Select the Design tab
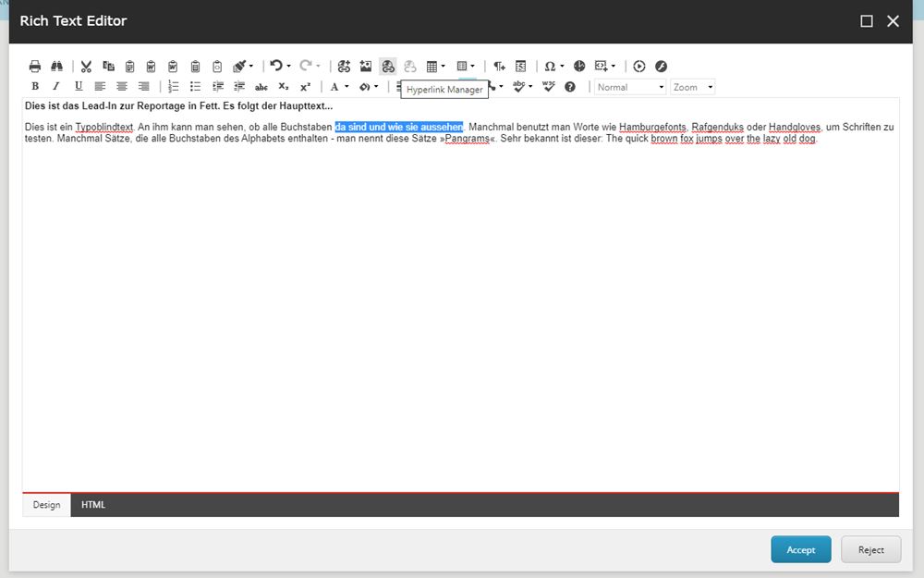 (x=46, y=505)
